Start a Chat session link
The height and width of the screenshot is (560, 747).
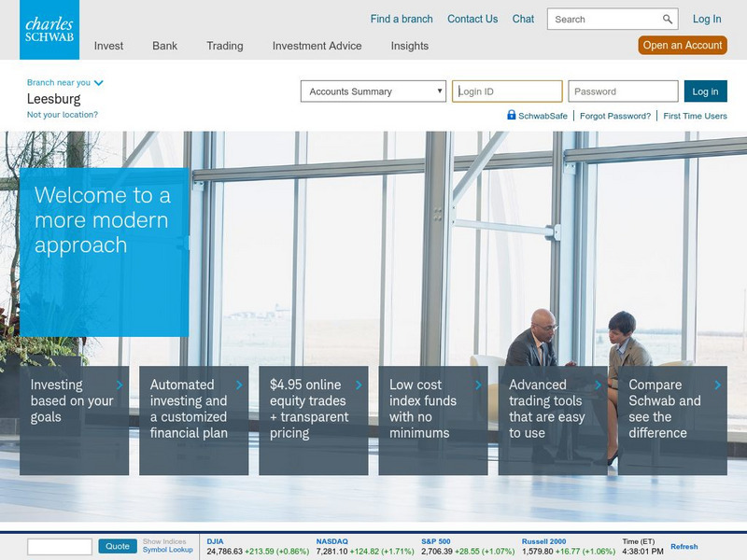(523, 19)
